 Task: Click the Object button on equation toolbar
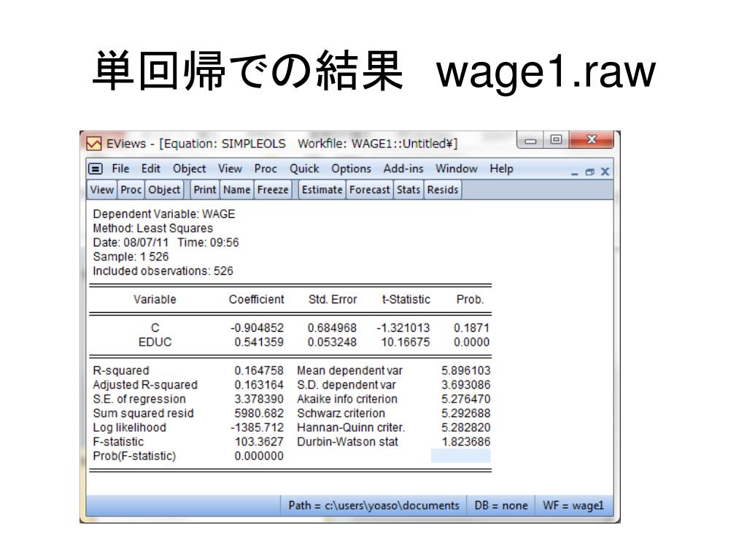click(164, 190)
